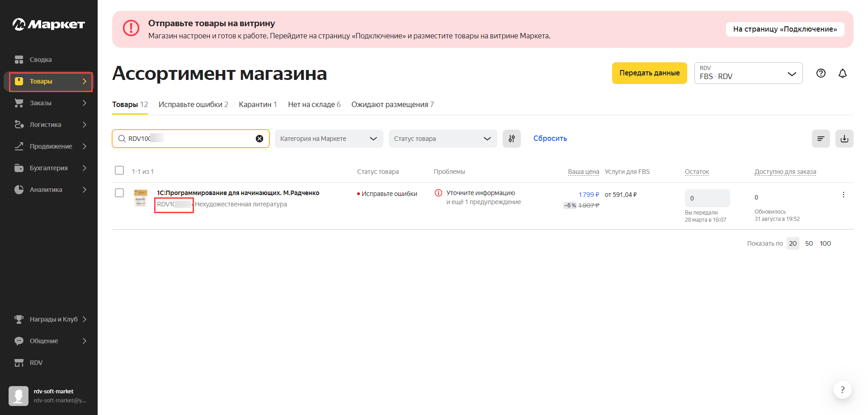868x415 pixels.
Task: Click the Нехудожественная литература category text
Action: click(241, 204)
